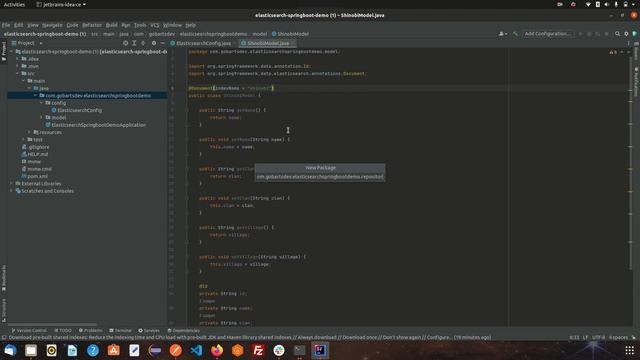Open Problems tool window
640x360 pixels.
[x=91, y=331]
